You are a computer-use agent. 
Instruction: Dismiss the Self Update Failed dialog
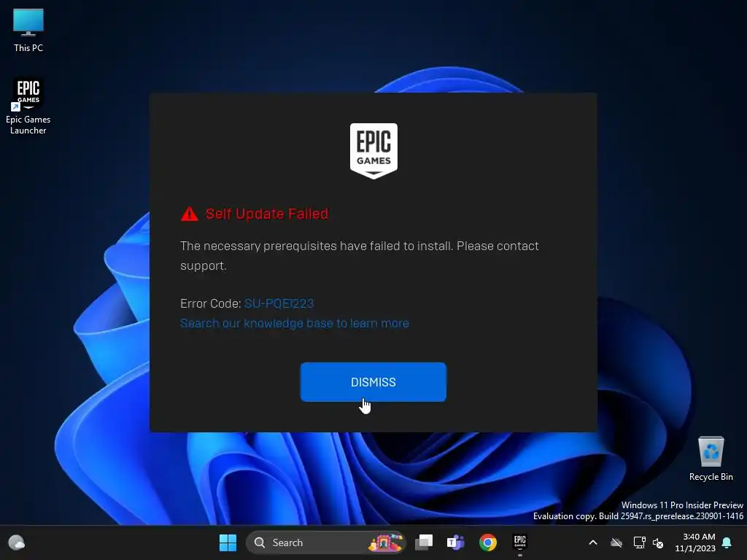(373, 382)
